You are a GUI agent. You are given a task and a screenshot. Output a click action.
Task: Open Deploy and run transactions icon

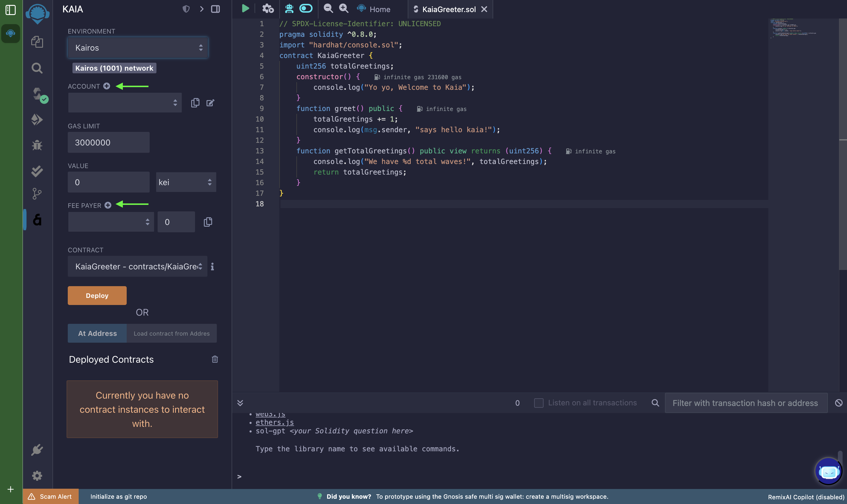click(37, 120)
